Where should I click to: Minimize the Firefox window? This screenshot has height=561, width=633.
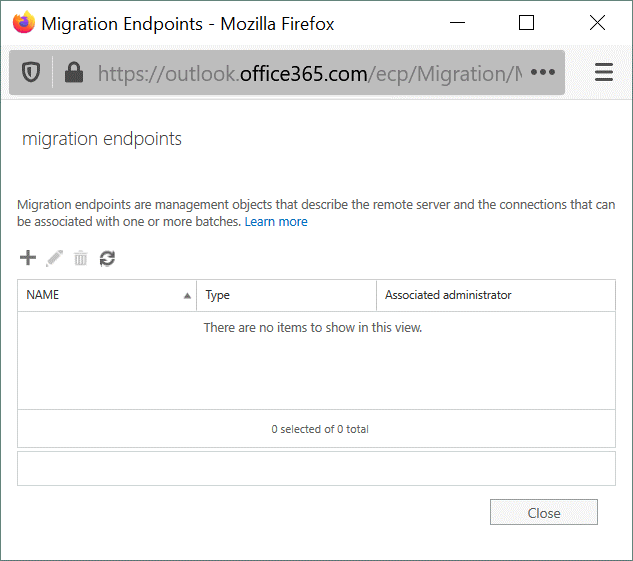tap(457, 23)
